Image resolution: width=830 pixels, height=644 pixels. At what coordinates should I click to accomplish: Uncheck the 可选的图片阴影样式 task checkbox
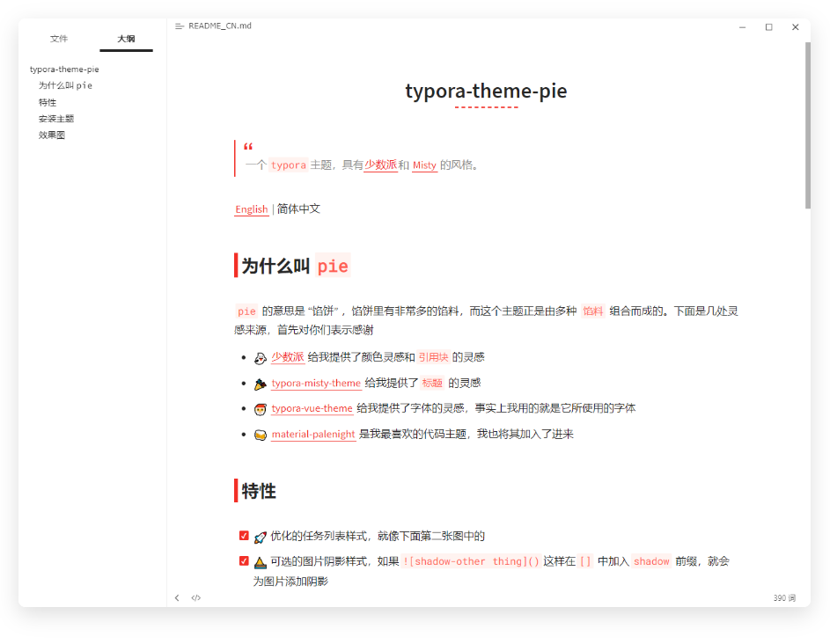[244, 561]
